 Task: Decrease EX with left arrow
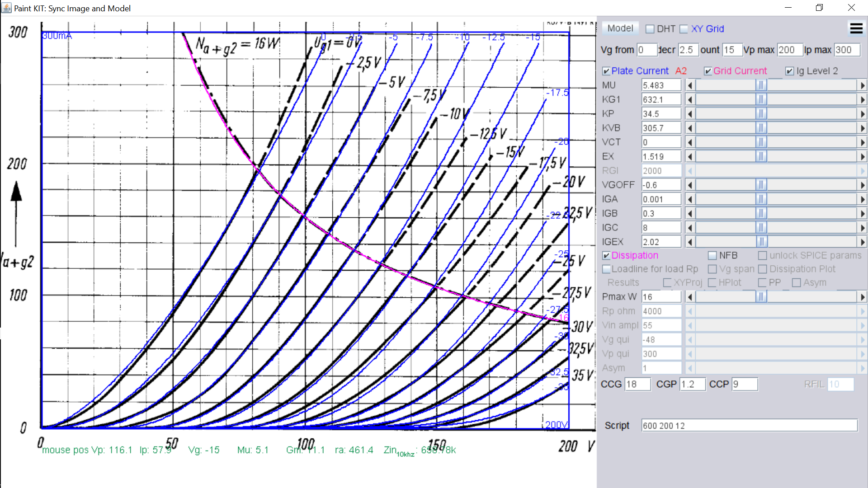(690, 156)
